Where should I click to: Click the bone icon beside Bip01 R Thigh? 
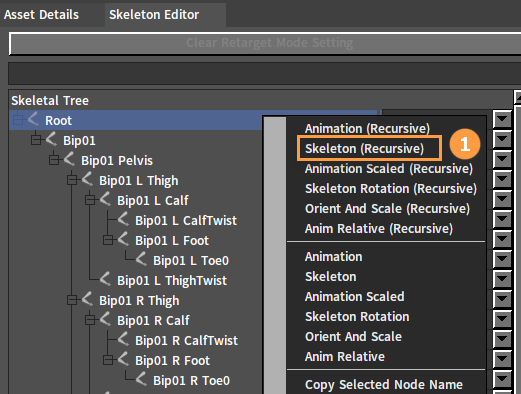[x=87, y=299]
